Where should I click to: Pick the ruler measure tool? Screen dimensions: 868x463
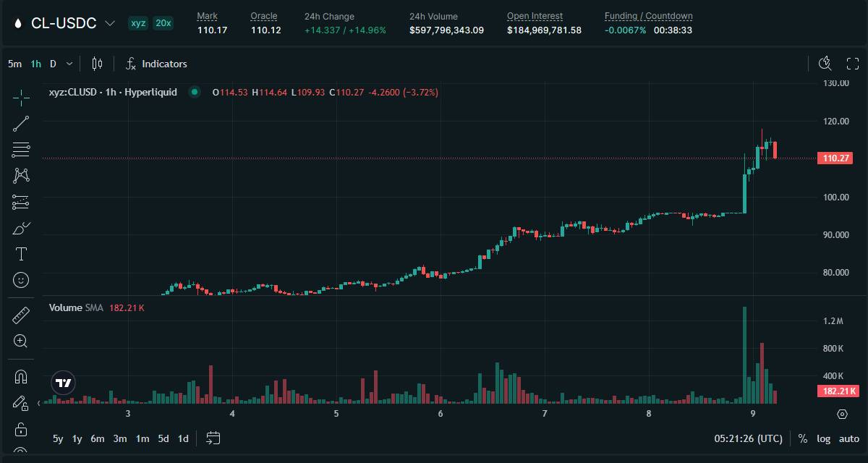point(21,315)
